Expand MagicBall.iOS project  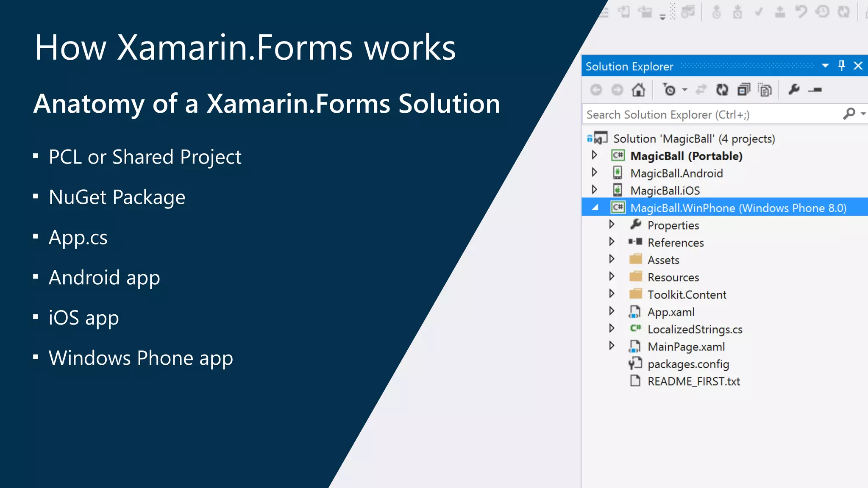pos(595,190)
